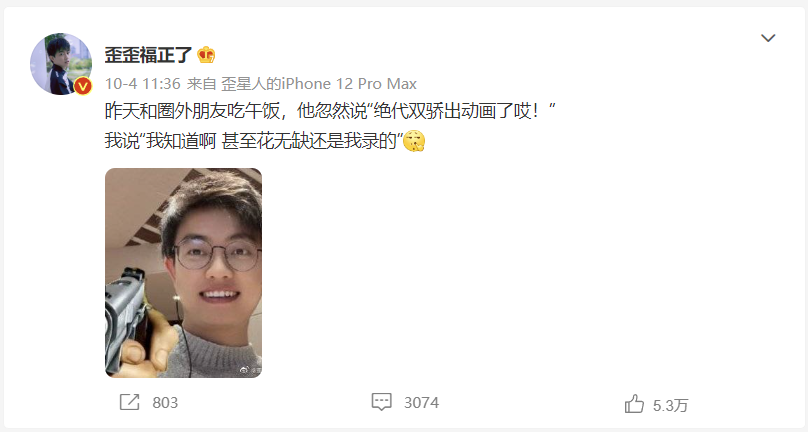
Task: Click empty area right of the photo
Action: click(515, 273)
